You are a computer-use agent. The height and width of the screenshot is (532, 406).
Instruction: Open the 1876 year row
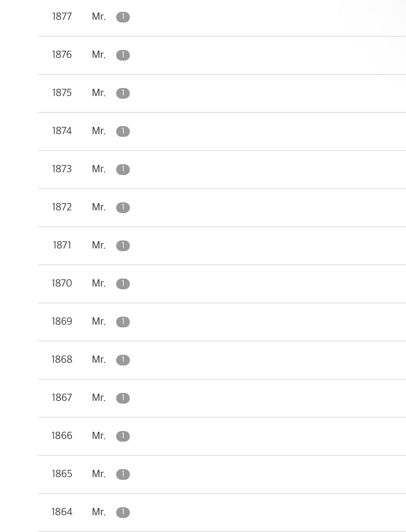pyautogui.click(x=62, y=55)
